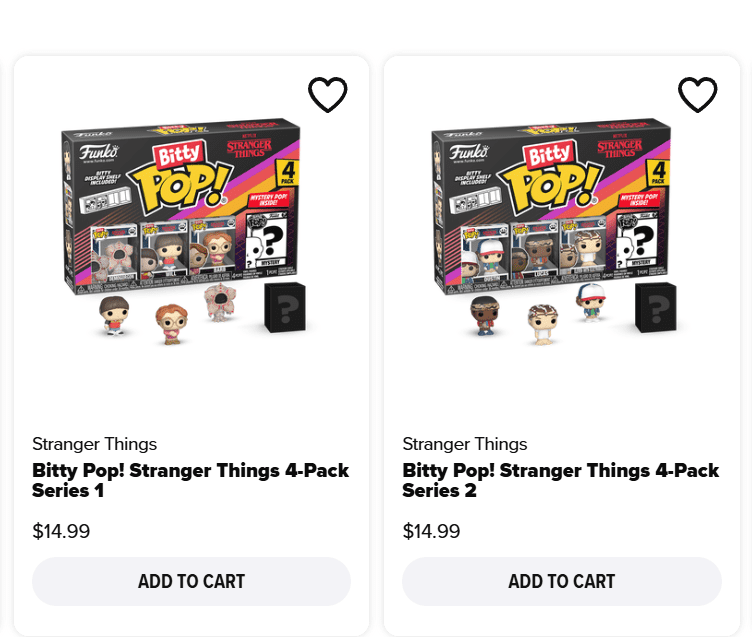Click the $14.99 price on Series 1
Viewport: 752px width, 637px height.
[x=61, y=531]
